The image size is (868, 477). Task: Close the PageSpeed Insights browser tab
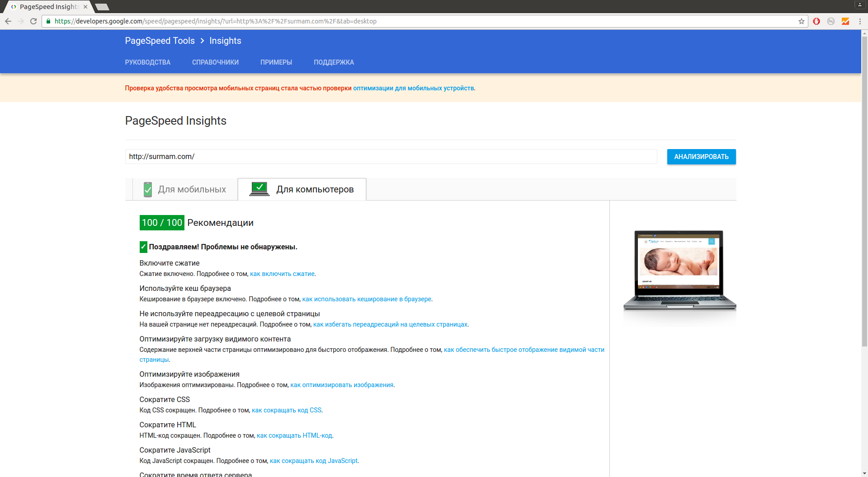[85, 7]
